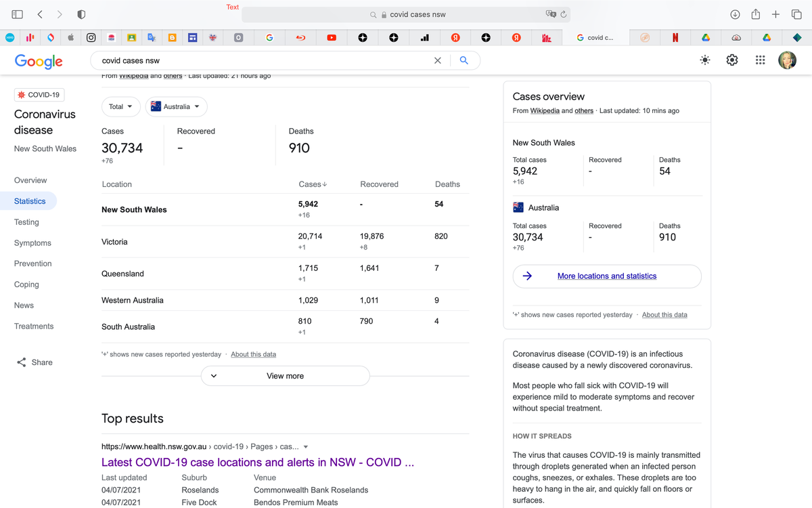This screenshot has width=812, height=508.
Task: Focus the Google search input field
Action: (264, 60)
